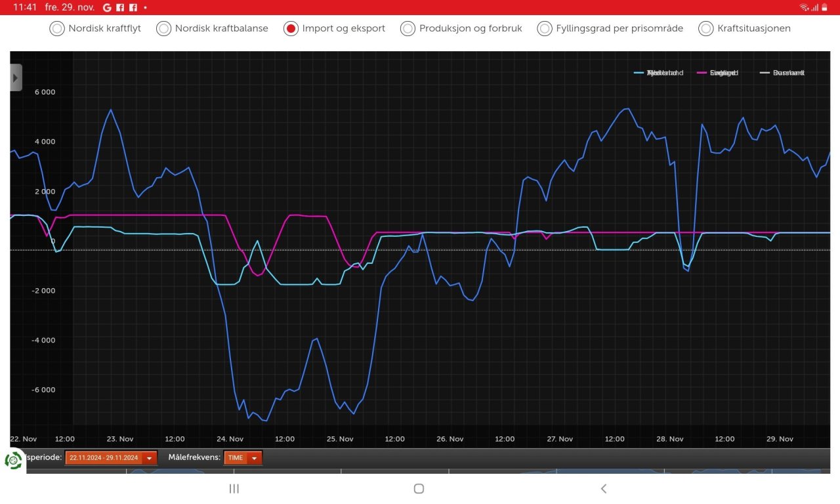
Task: Expand the side panel arrow on the chart
Action: (x=16, y=77)
